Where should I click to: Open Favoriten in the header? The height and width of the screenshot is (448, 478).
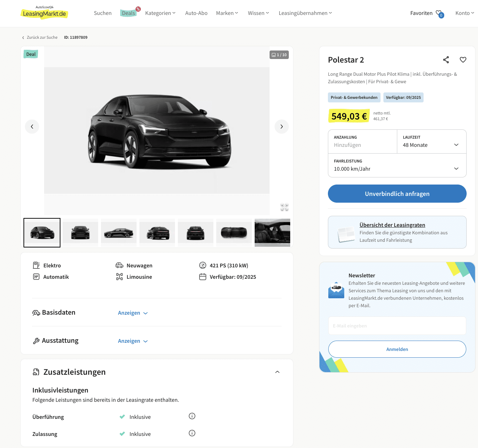421,13
